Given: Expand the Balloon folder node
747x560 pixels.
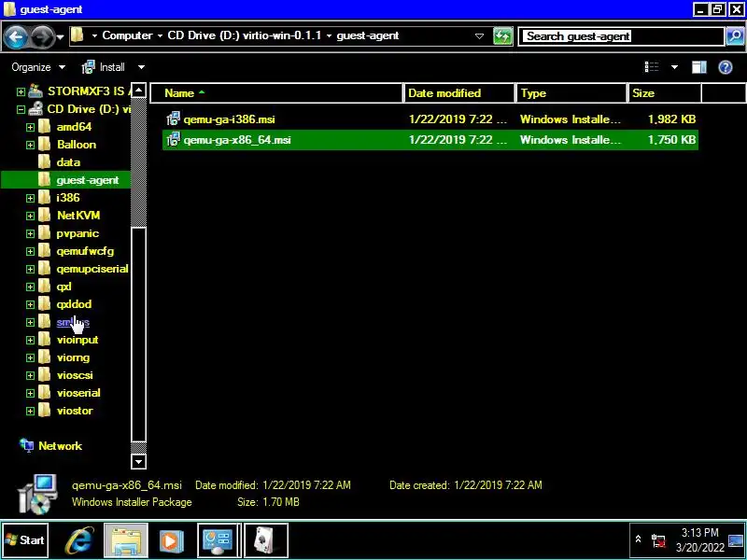Looking at the screenshot, I should tap(30, 145).
